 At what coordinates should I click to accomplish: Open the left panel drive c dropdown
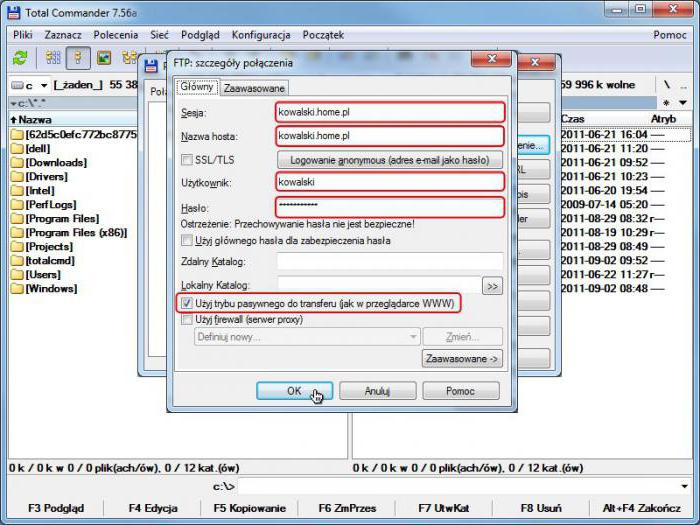pyautogui.click(x=44, y=85)
